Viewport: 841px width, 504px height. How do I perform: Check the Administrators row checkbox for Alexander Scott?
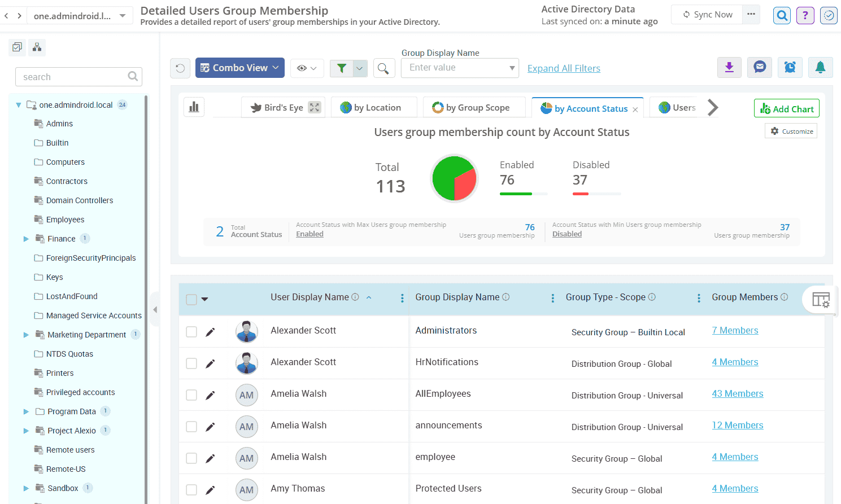click(x=191, y=332)
